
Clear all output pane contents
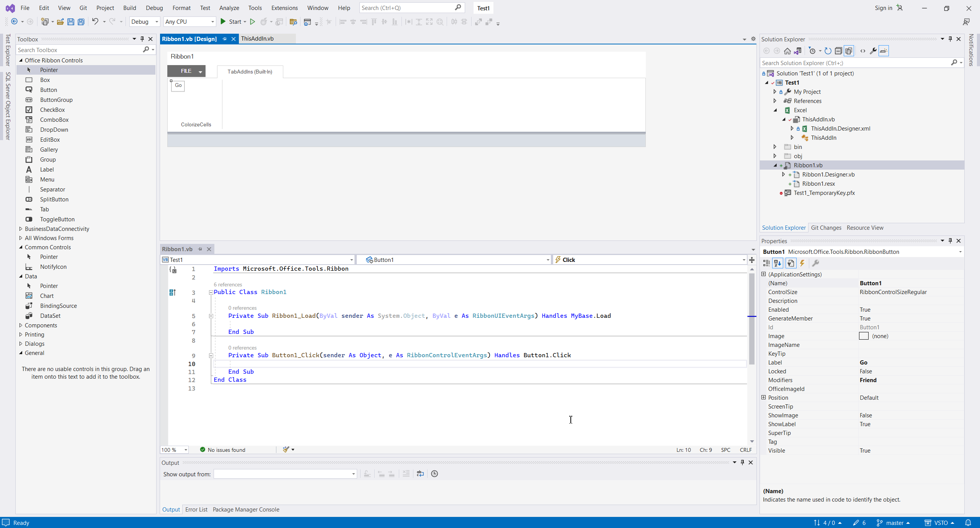406,474
